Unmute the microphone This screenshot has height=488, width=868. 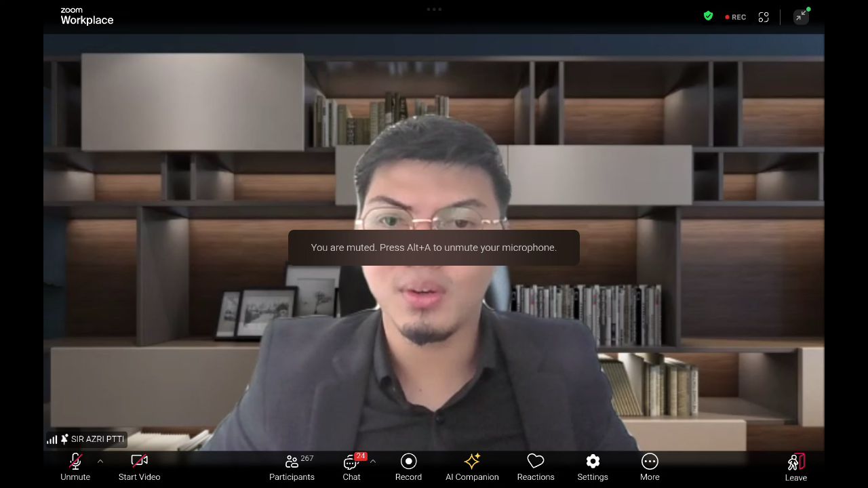coord(75,467)
